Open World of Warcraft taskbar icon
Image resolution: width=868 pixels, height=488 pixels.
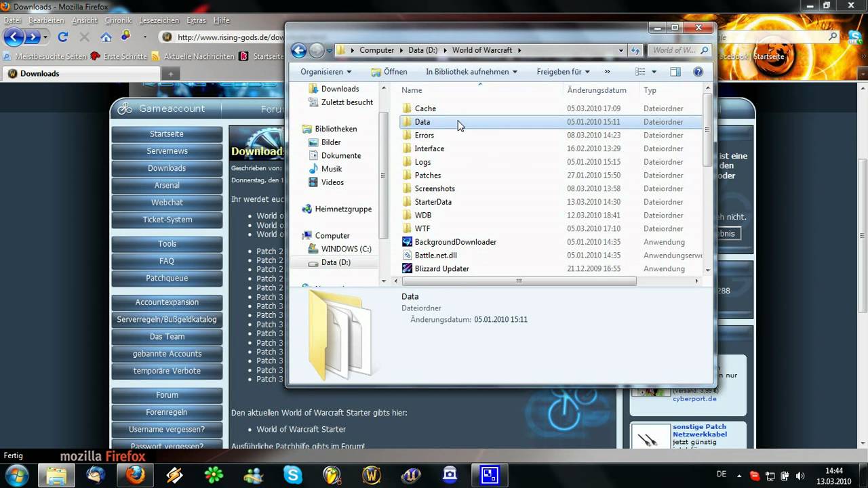(372, 475)
